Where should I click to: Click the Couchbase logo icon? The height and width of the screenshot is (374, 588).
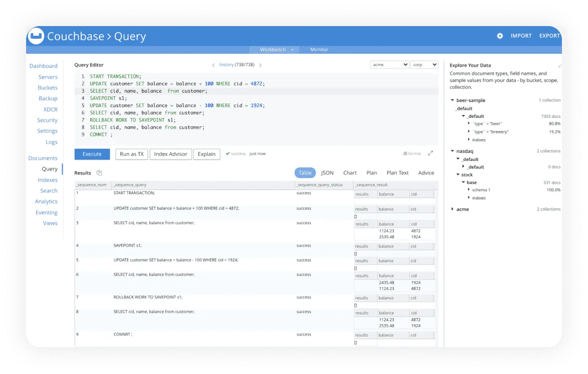(36, 36)
